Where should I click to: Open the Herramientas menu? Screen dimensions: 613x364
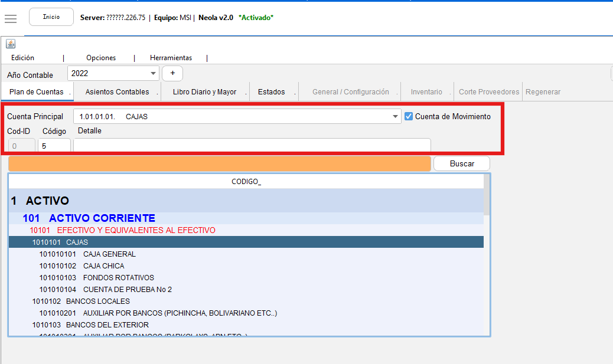(x=171, y=58)
